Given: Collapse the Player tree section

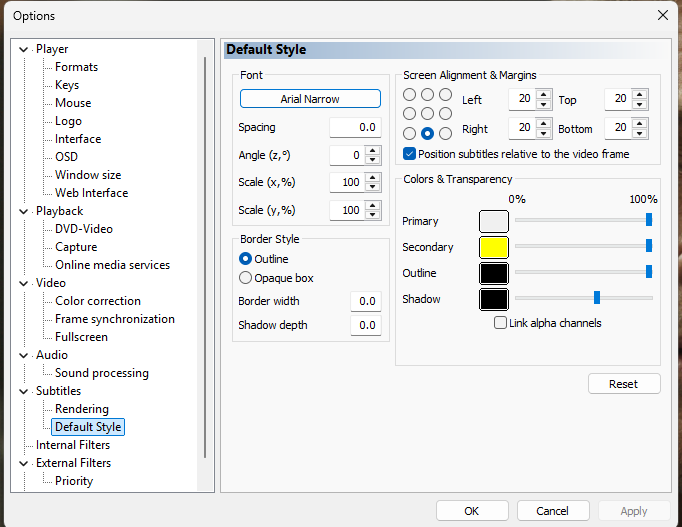Looking at the screenshot, I should tap(25, 49).
